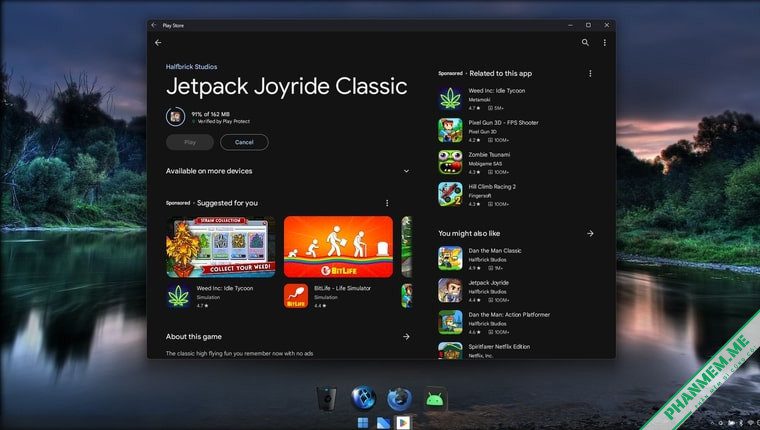Viewport: 760px width, 430px height.
Task: Open Hill Climb Racing 2 app icon
Action: [450, 194]
